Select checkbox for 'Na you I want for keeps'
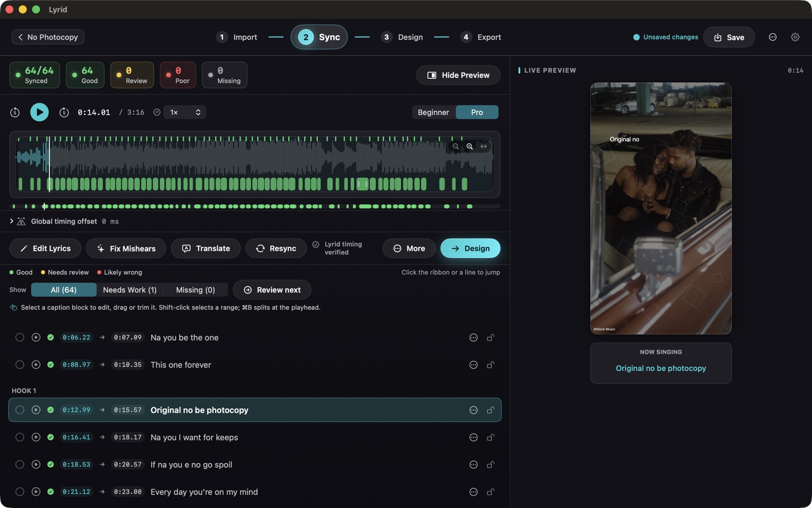 coord(20,437)
